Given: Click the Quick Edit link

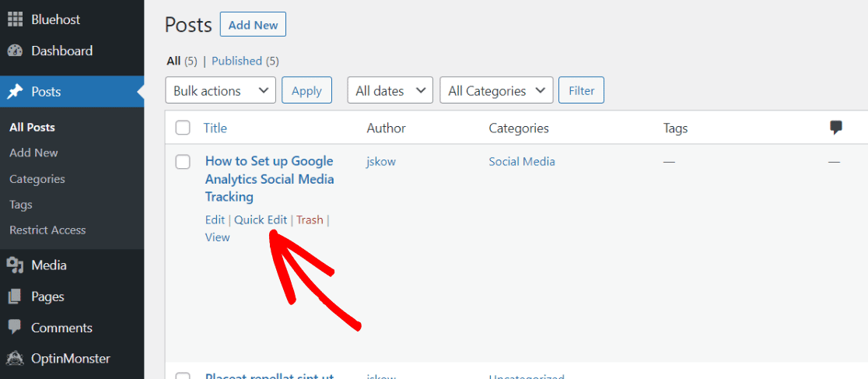Looking at the screenshot, I should 261,220.
